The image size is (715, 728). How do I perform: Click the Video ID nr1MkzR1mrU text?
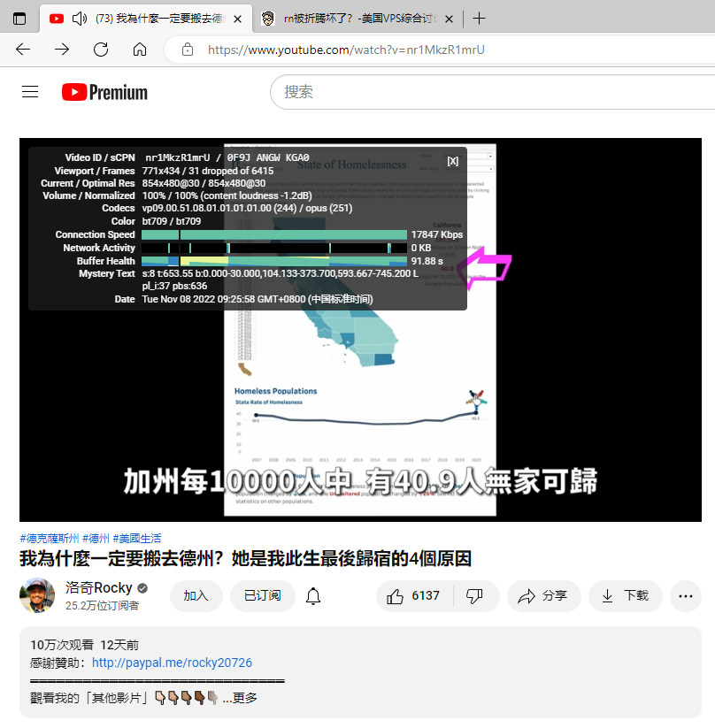point(178,157)
